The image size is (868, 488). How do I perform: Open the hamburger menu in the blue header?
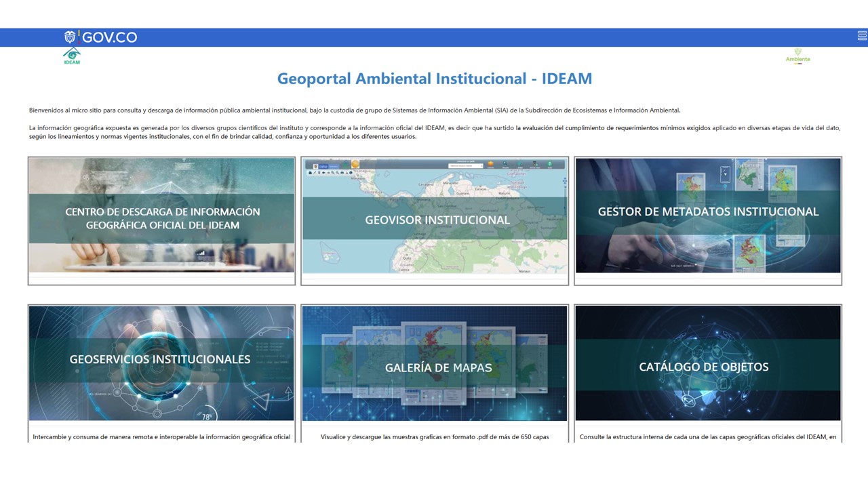pos(862,37)
